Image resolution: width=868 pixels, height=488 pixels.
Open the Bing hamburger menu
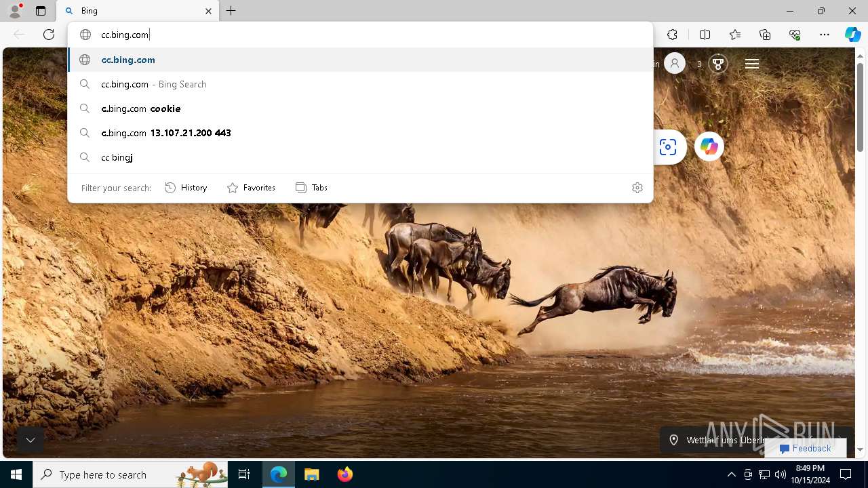pyautogui.click(x=752, y=64)
